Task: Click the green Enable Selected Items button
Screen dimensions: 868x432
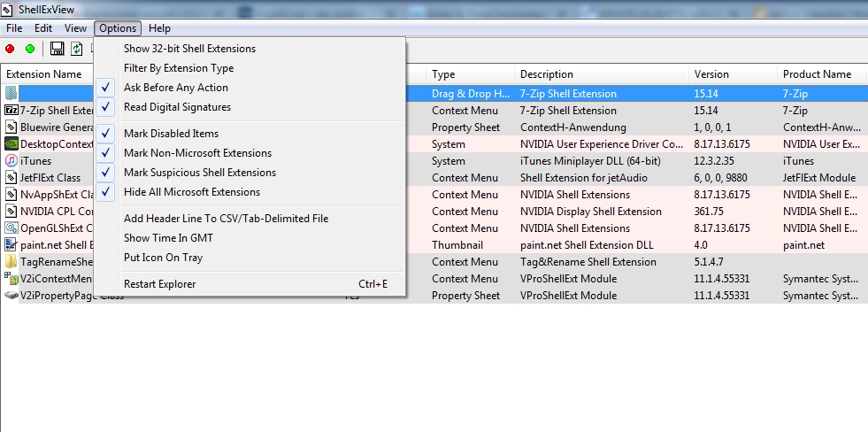Action: pyautogui.click(x=30, y=49)
